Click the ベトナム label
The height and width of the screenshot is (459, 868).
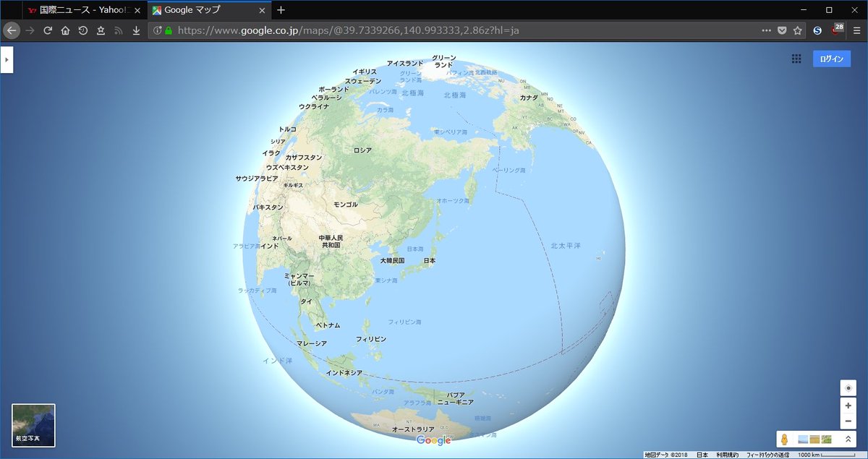coord(328,326)
